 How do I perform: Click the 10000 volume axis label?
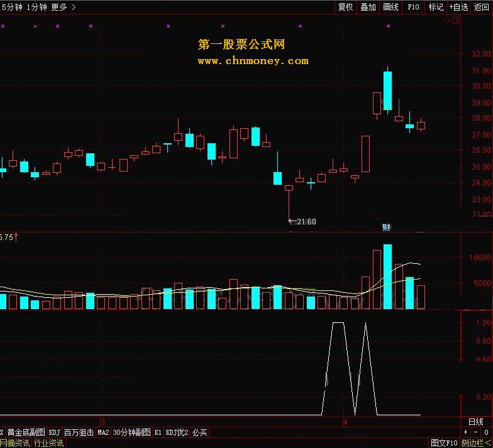pyautogui.click(x=480, y=258)
